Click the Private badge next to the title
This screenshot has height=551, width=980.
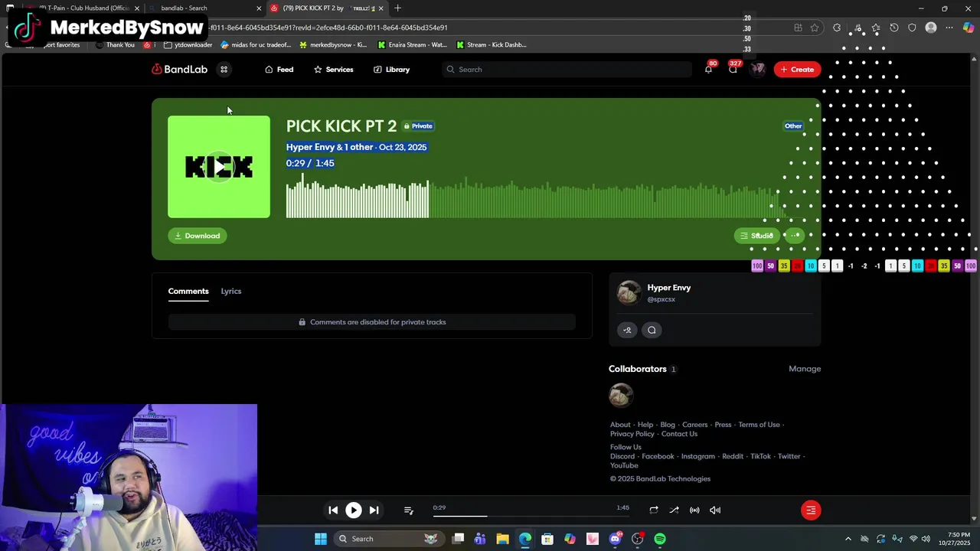click(418, 126)
